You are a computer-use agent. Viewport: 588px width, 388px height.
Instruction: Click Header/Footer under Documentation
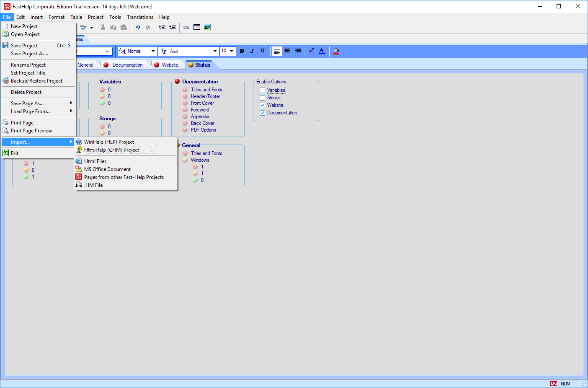tap(206, 96)
